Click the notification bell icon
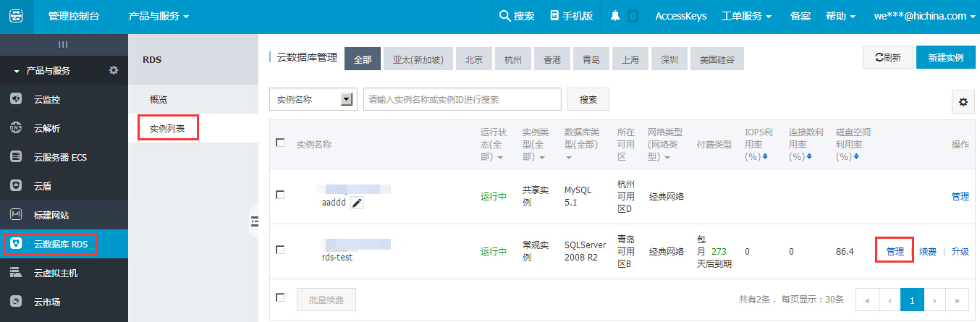The height and width of the screenshot is (322, 980). coord(615,16)
